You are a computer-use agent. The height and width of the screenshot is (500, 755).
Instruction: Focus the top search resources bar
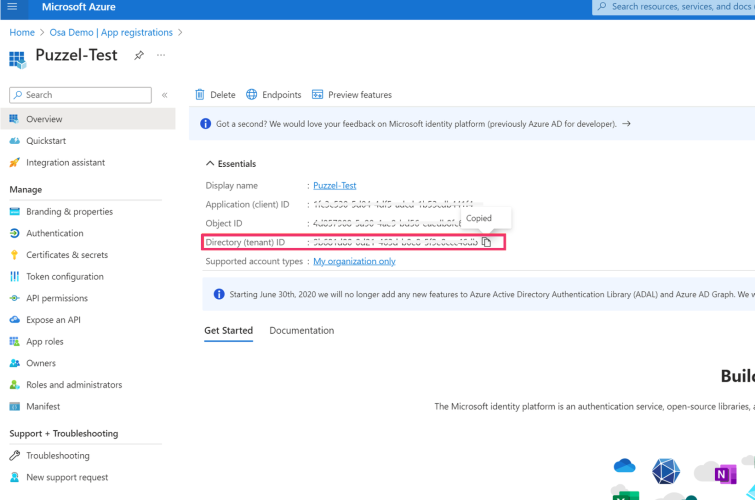tap(675, 7)
